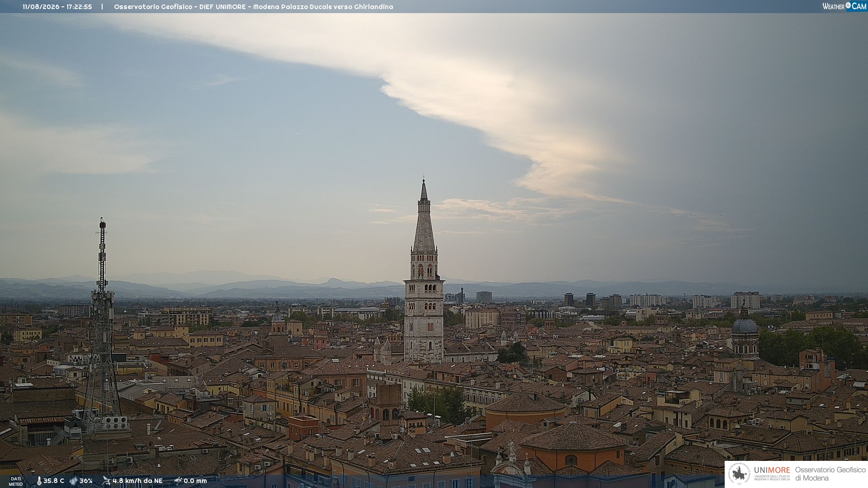Viewport: 868px width, 488px height.
Task: Click the 35.8 C temperature reading
Action: point(54,481)
